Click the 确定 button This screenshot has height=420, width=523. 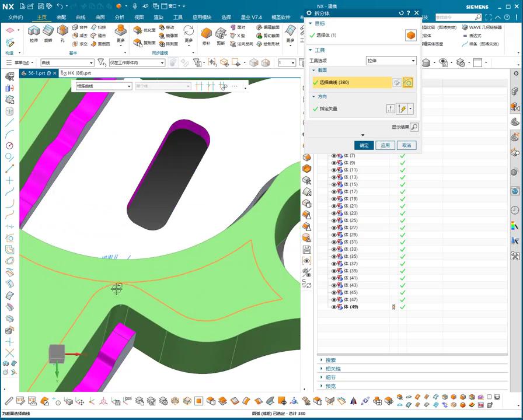(x=364, y=145)
